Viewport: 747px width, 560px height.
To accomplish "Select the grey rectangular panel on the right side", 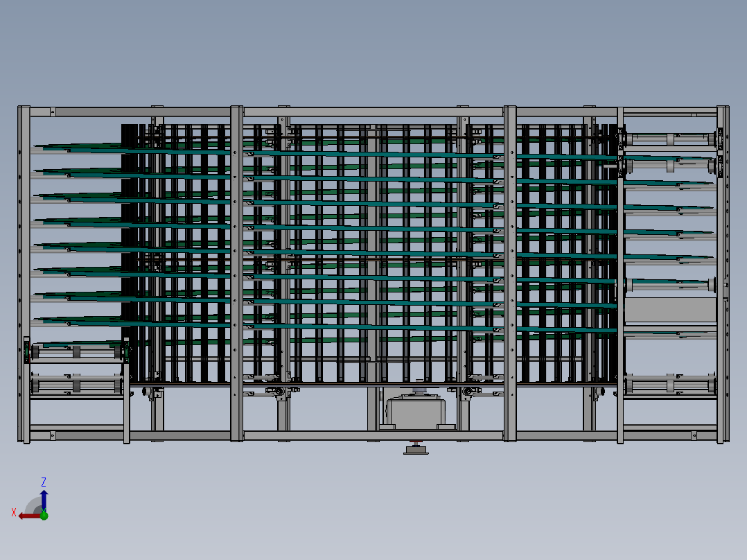I will pos(669,310).
